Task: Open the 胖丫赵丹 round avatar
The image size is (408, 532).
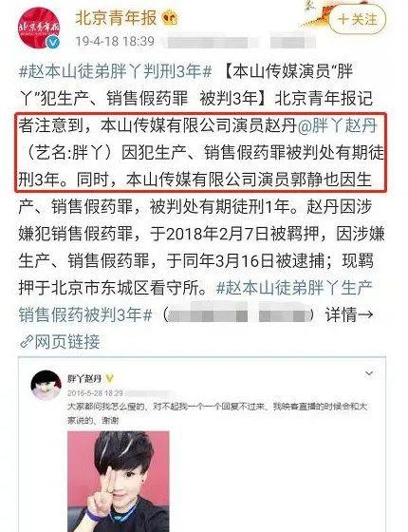Action: click(x=46, y=385)
